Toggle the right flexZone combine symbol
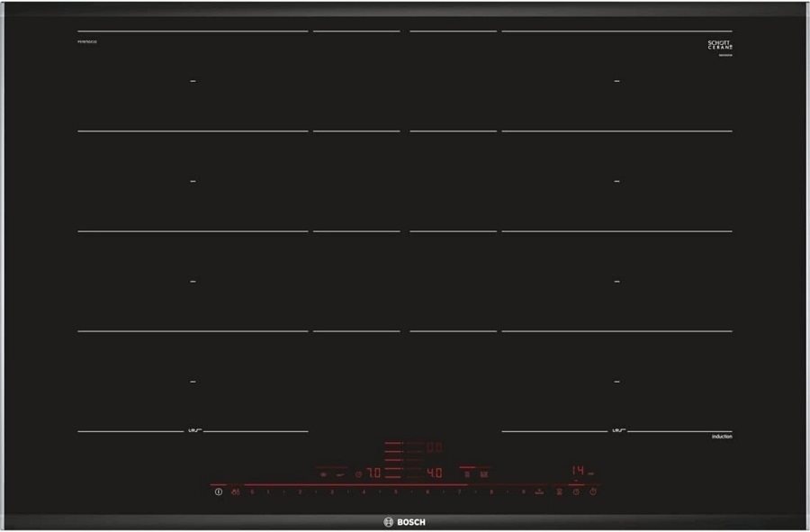The image size is (810, 532). [616, 430]
